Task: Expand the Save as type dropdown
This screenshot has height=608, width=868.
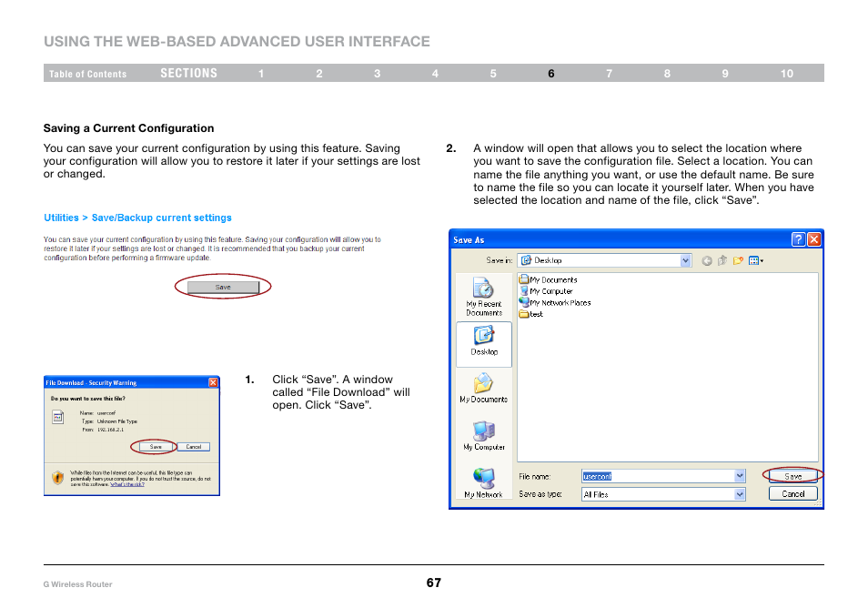Action: click(x=740, y=494)
